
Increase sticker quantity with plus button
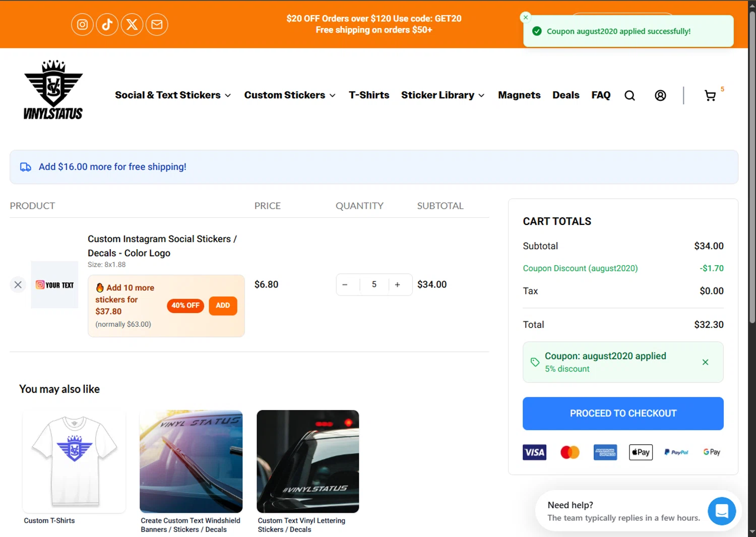point(398,285)
